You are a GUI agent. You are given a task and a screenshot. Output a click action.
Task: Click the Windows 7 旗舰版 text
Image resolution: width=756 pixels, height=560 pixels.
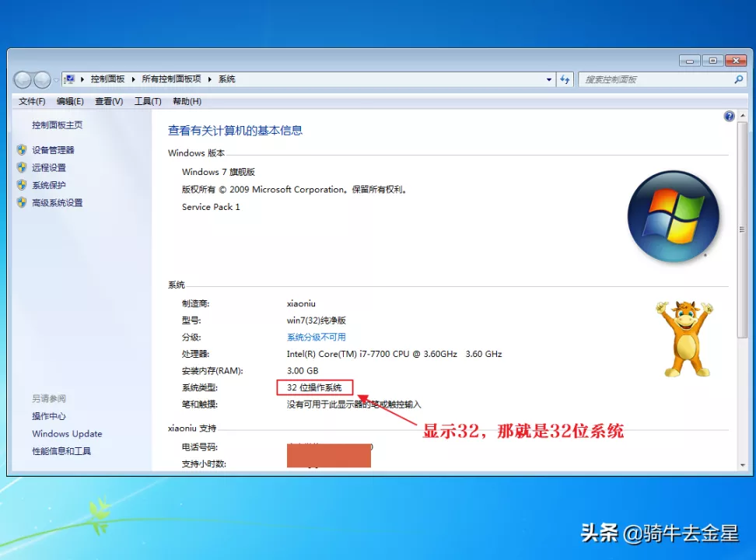219,172
